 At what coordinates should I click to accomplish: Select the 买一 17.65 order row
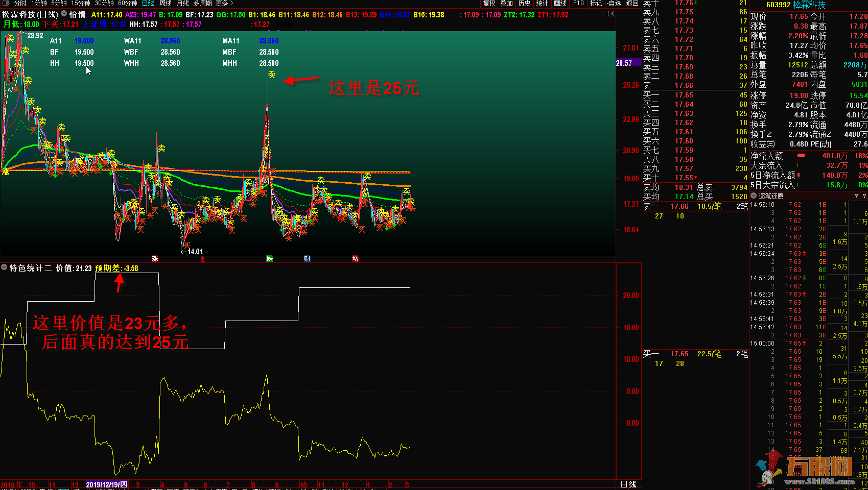point(695,95)
